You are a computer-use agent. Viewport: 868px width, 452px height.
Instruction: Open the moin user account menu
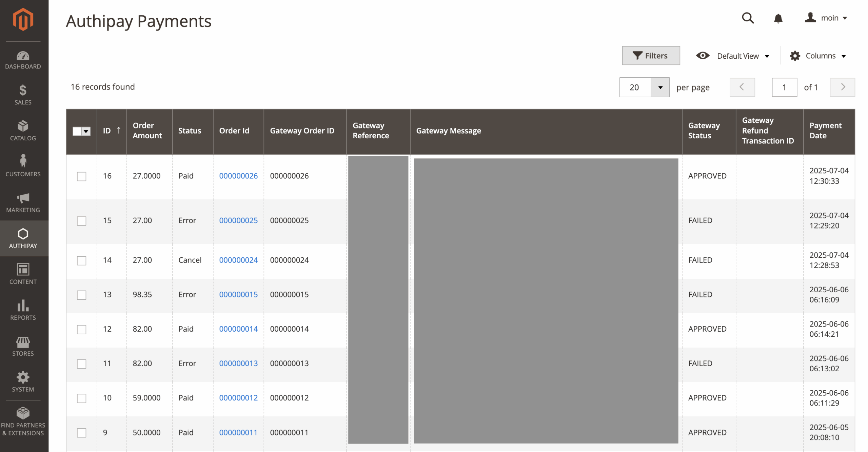click(826, 18)
